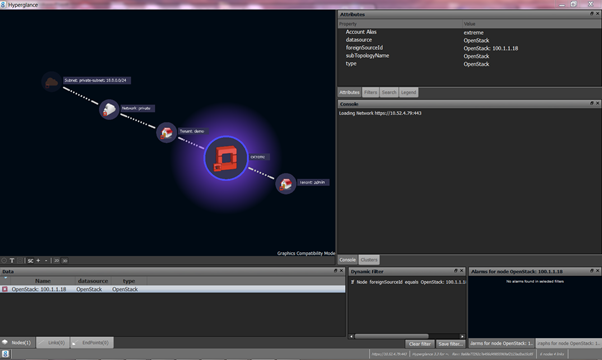Select the Tenant demo node icon

point(166,132)
